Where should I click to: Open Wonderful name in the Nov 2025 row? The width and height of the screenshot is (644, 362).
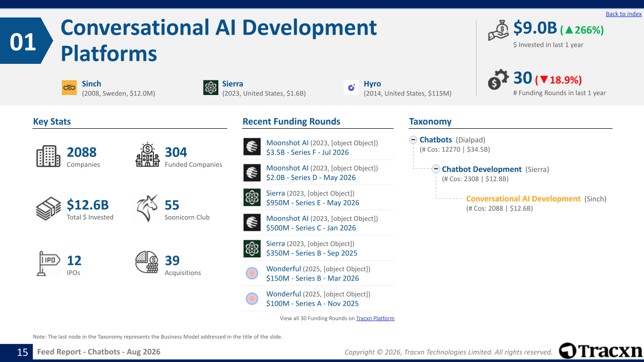pos(284,294)
